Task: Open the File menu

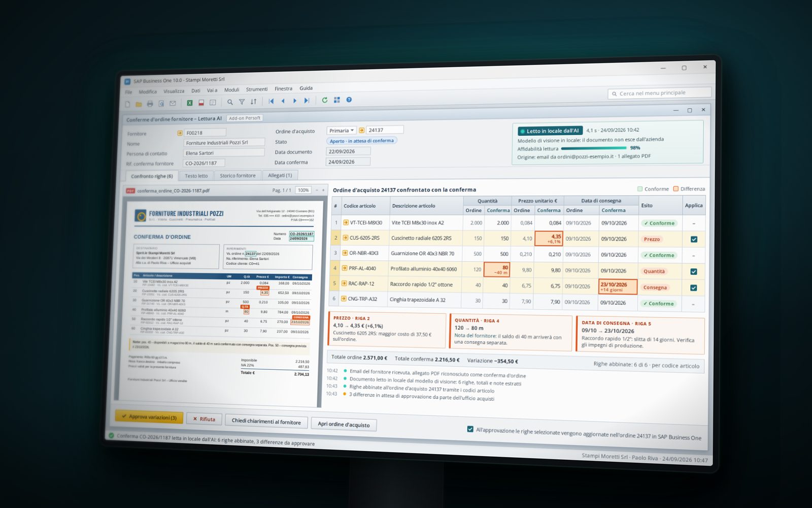Action: click(128, 92)
